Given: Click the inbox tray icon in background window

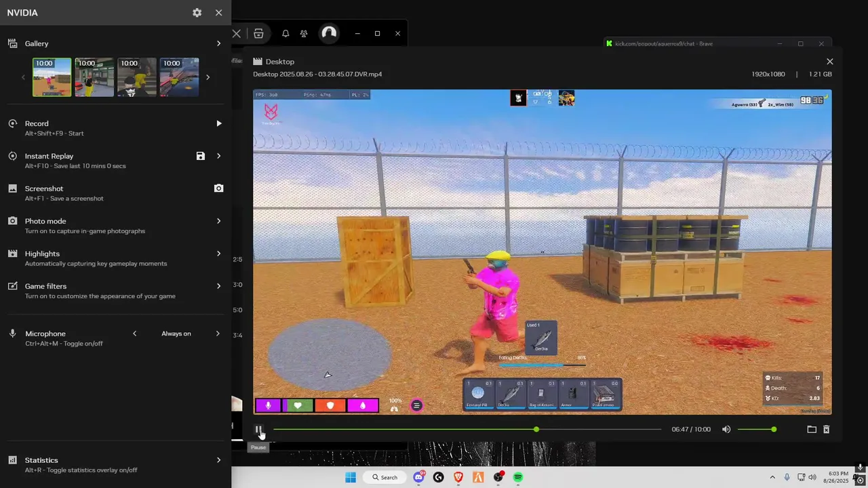Looking at the screenshot, I should (258, 33).
